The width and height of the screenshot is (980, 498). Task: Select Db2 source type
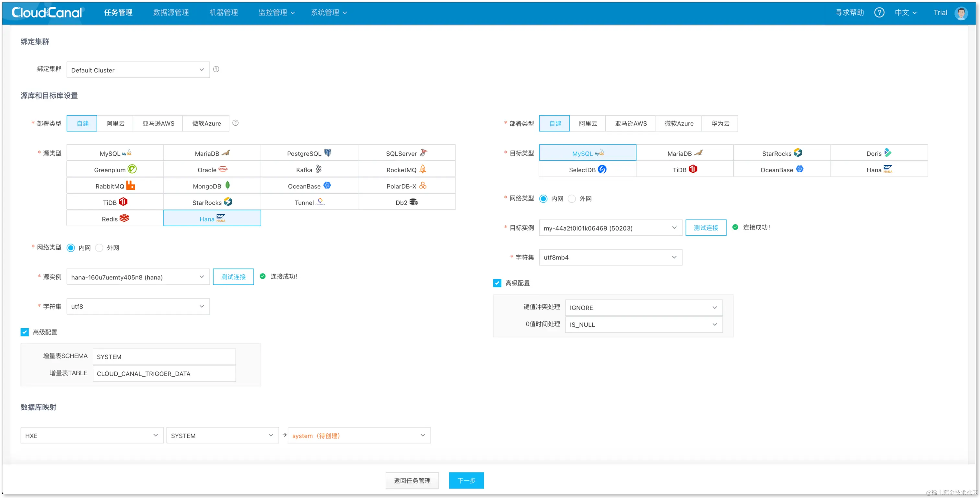pos(407,202)
